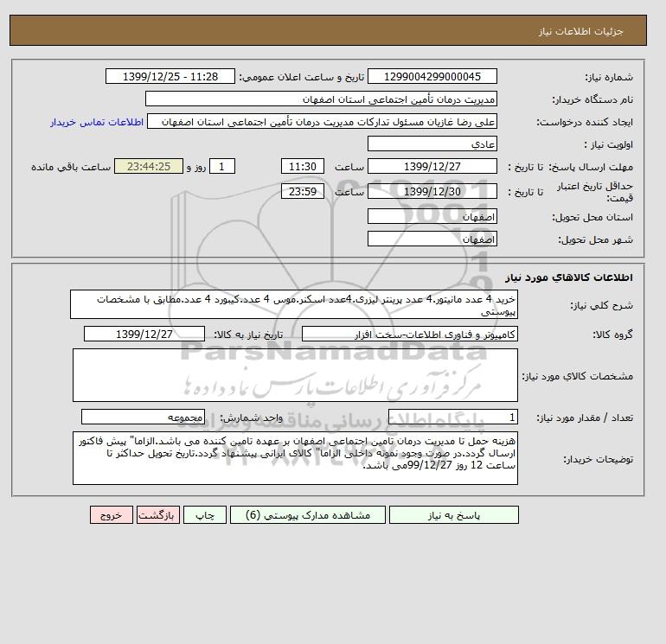Viewport: 666px width, 644px height.
Task: Click the goods group field 'کامپیوتر و فناوری اطلاعات'
Action: pos(410,334)
